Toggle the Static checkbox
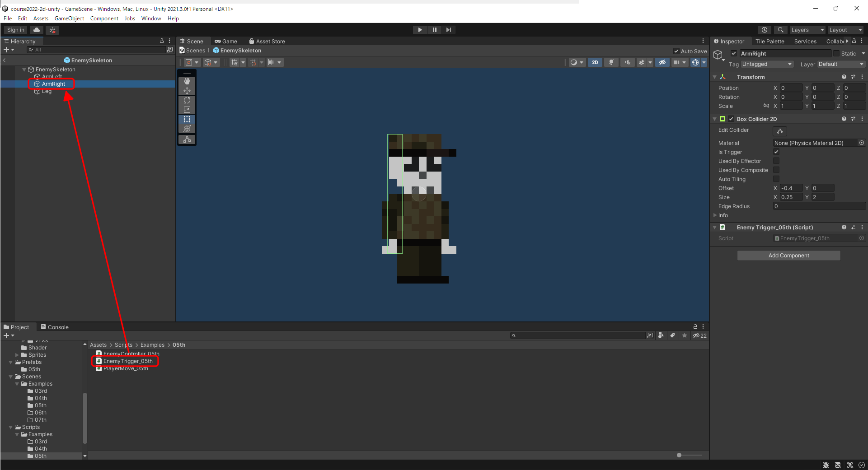This screenshot has width=868, height=470. [836, 53]
